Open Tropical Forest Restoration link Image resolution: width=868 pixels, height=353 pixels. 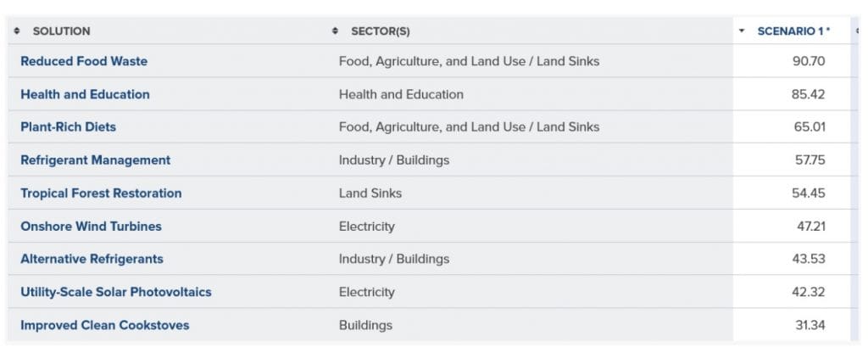point(101,193)
